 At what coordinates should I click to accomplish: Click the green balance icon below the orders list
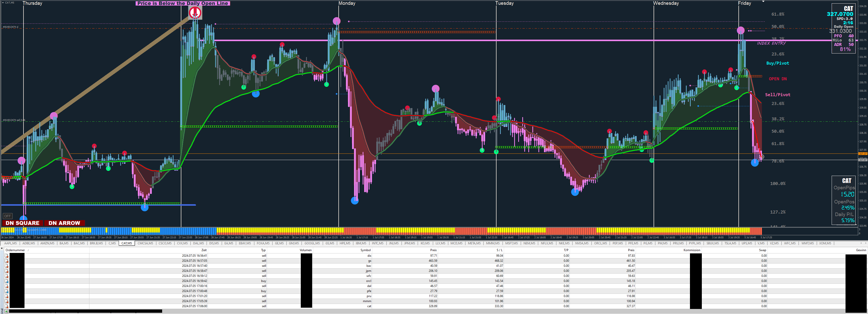pos(6,311)
